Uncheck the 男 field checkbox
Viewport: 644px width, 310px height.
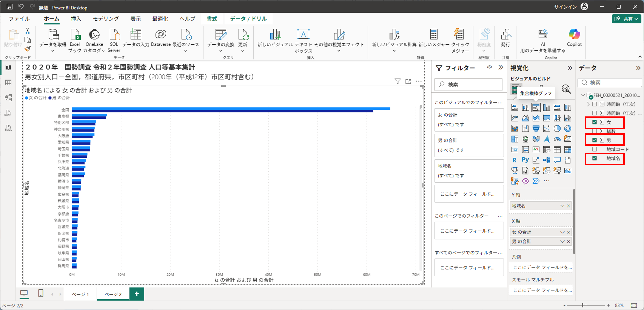(594, 140)
